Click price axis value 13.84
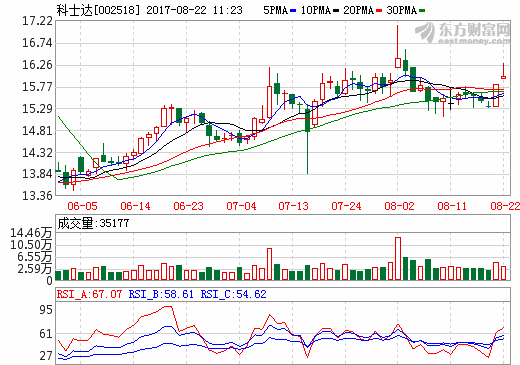This screenshot has height=365, width=520. (x=37, y=174)
